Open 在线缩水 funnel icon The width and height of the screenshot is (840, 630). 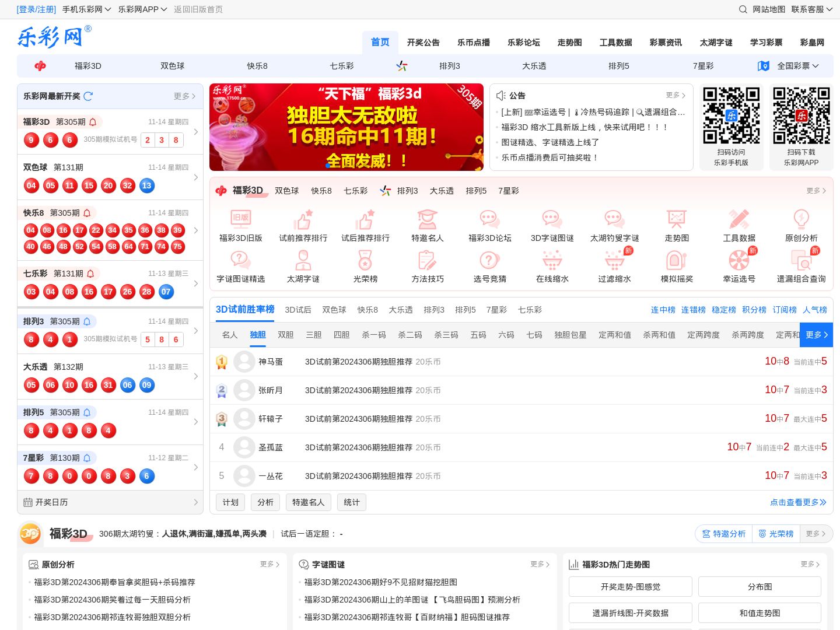(x=552, y=260)
